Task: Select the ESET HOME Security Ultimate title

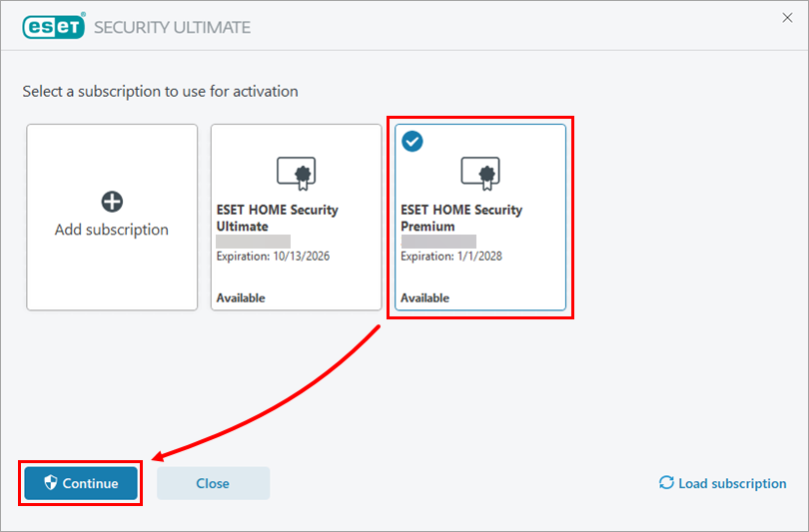Action: click(x=277, y=218)
